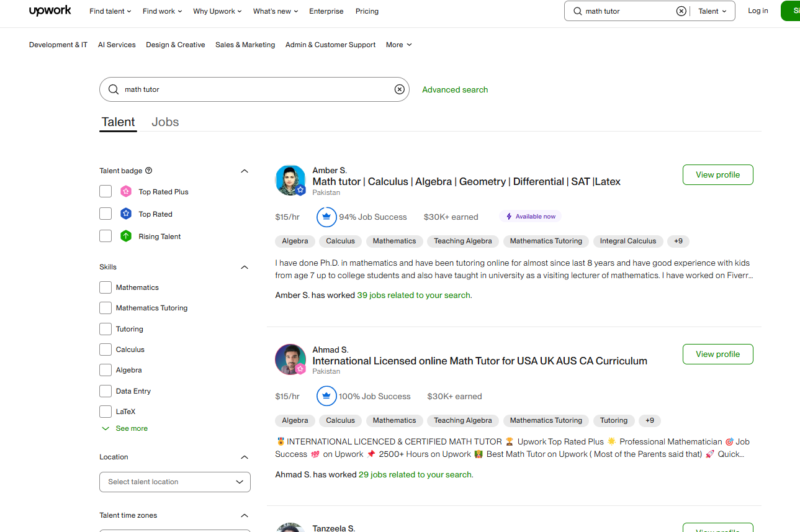Select the Data Entry skill checkbox
This screenshot has height=532, width=800.
coord(106,391)
